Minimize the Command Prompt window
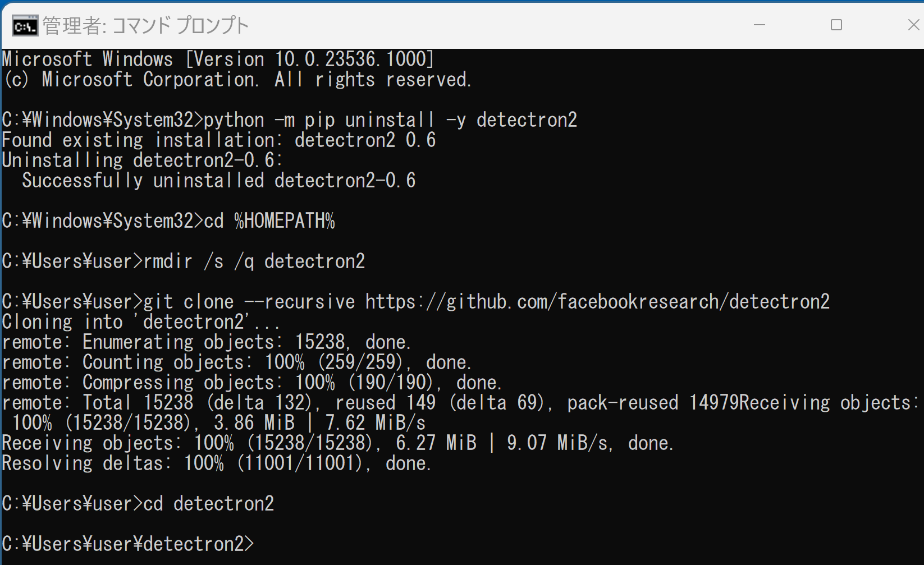The image size is (924, 565). [x=760, y=25]
